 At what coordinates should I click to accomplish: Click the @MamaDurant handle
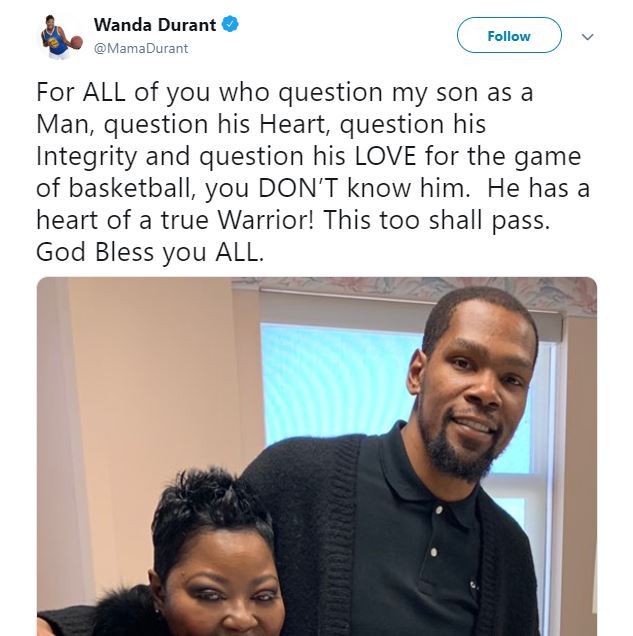pyautogui.click(x=141, y=49)
